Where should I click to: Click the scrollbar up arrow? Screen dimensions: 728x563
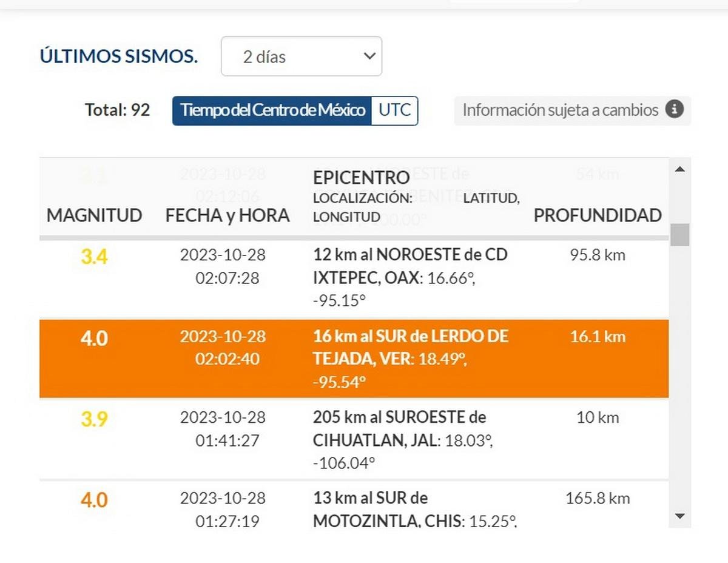[x=680, y=169]
